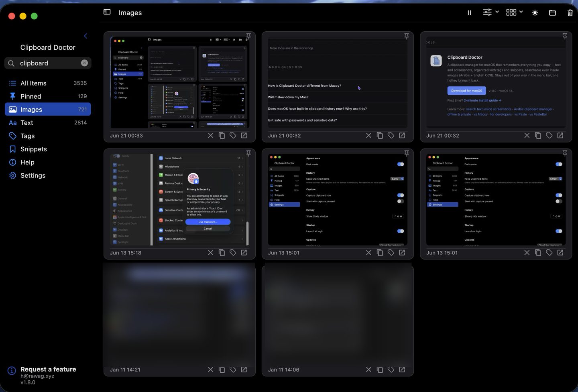Pin the first Jun 13 15:01 card
Viewport: 578px width, 392px height.
[x=407, y=153]
